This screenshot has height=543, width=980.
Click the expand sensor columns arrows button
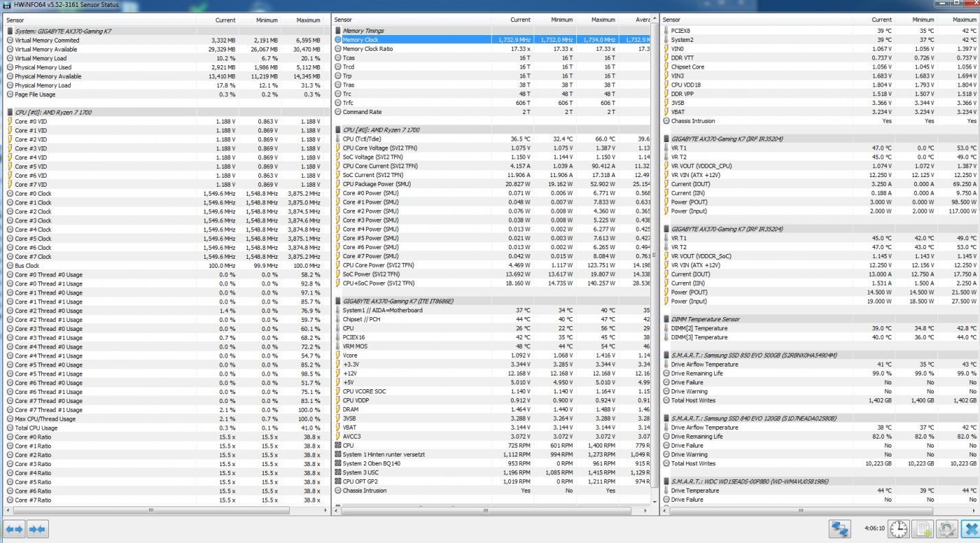14,529
